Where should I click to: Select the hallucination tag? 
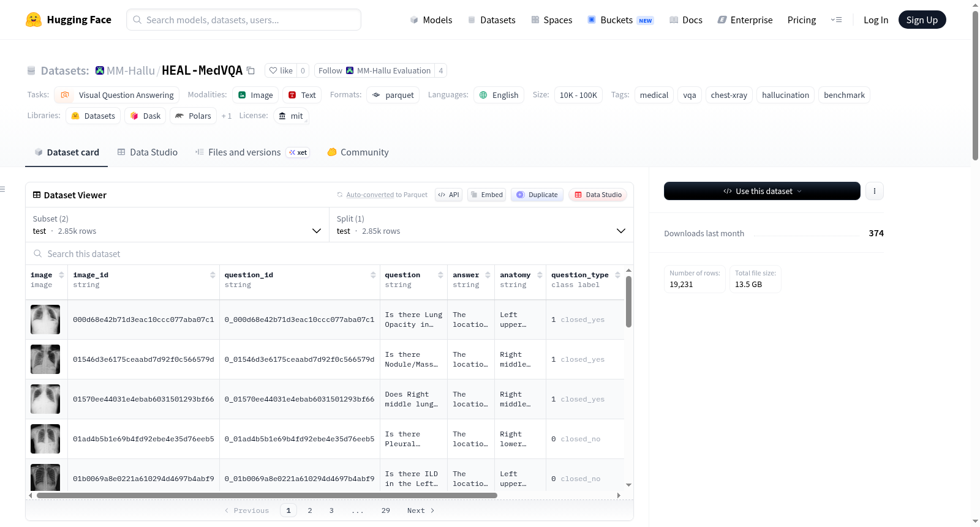[785, 95]
